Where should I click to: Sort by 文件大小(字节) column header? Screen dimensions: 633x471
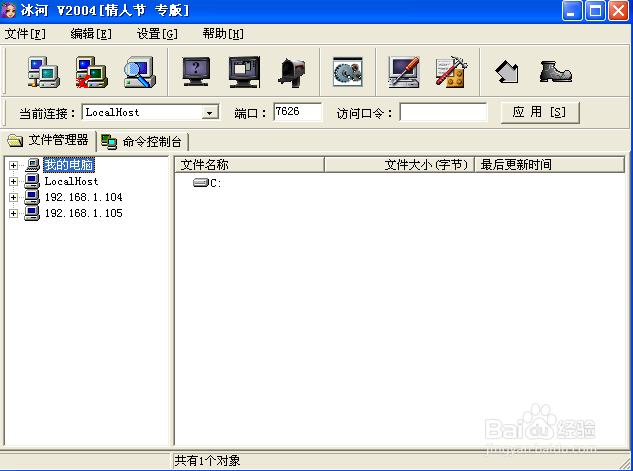pyautogui.click(x=399, y=165)
